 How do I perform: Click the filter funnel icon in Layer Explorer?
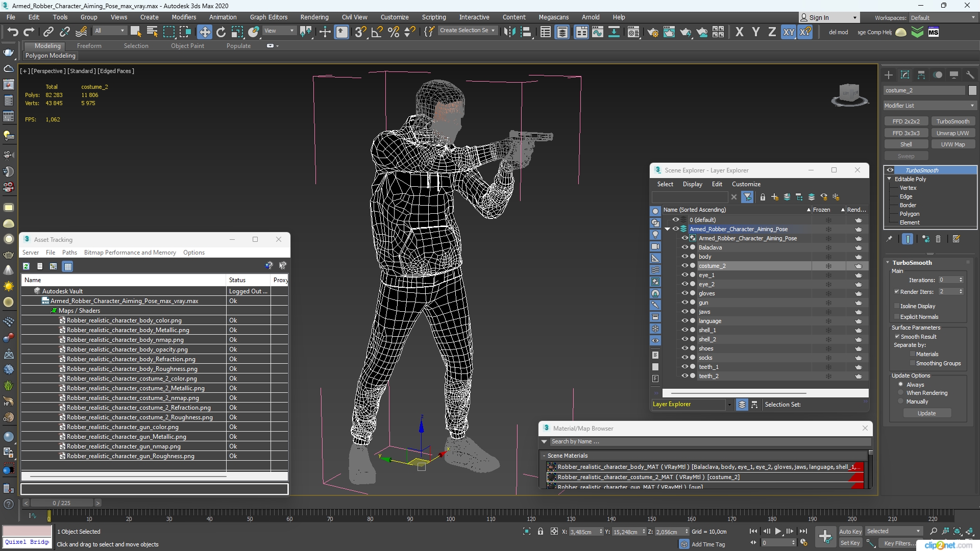tap(748, 197)
